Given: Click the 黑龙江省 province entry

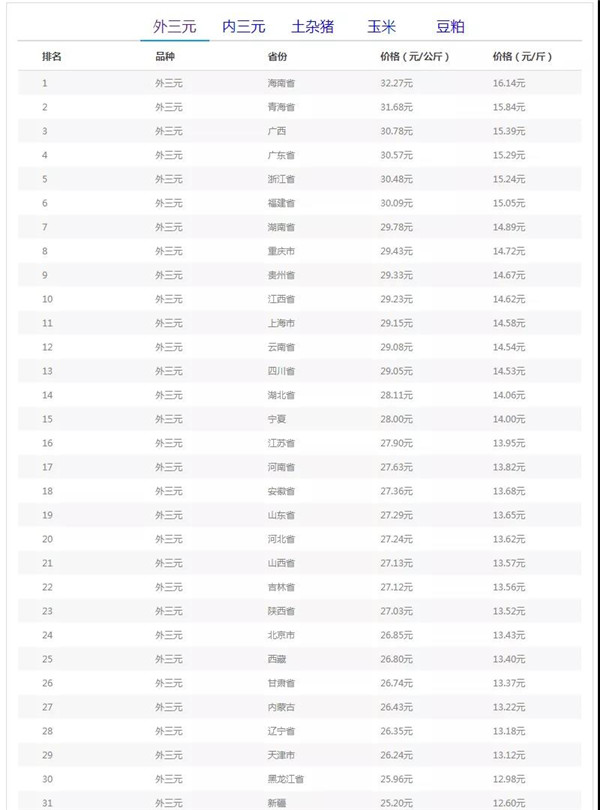Looking at the screenshot, I should [286, 779].
